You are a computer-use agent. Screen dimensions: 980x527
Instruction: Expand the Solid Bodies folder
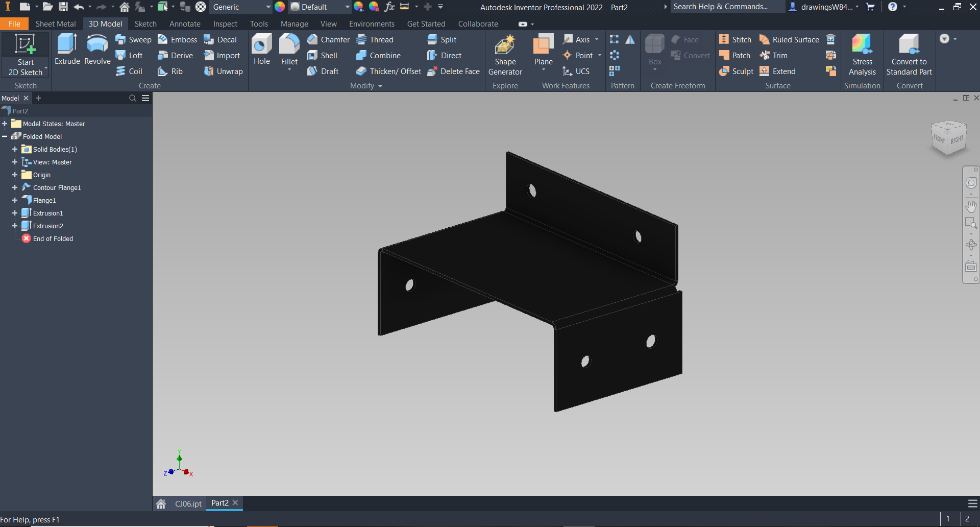click(14, 149)
